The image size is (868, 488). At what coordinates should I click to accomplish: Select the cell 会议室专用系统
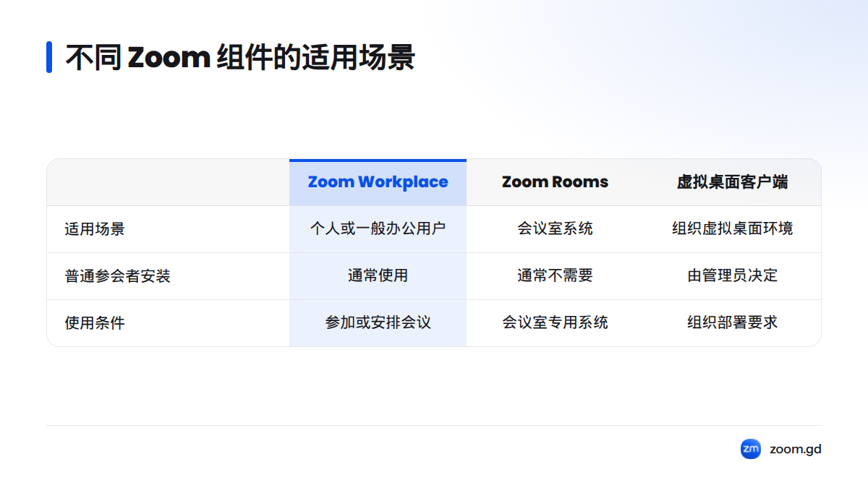(x=556, y=323)
